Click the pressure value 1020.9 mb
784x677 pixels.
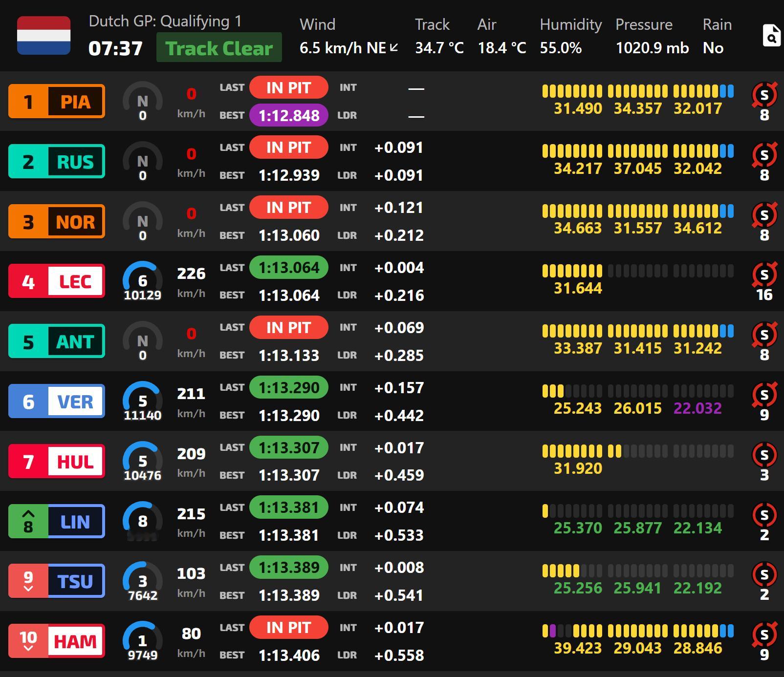652,48
